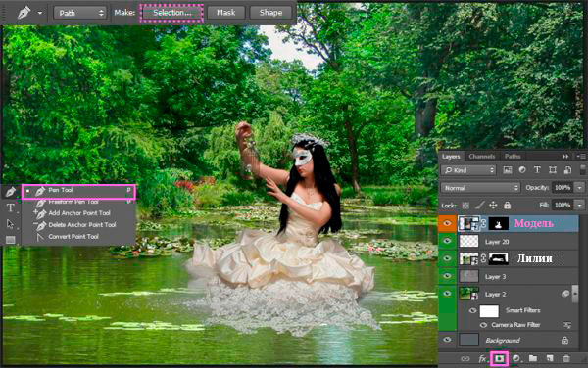Viewport: 588px width, 368px height.
Task: Click the Fill 100% value field
Action: click(563, 206)
